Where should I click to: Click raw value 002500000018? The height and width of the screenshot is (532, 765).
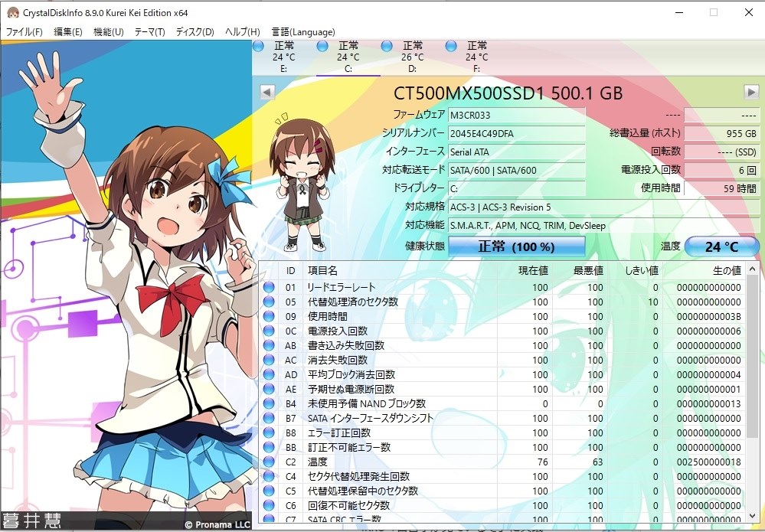709,462
